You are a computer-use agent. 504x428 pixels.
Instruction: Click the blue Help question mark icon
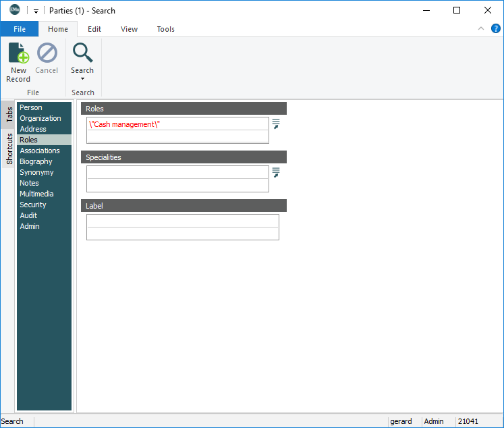[x=495, y=28]
